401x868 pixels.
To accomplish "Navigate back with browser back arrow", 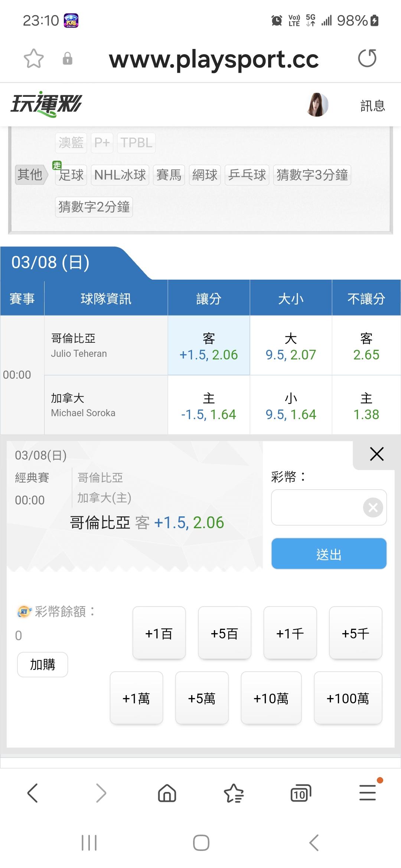I will (x=33, y=793).
